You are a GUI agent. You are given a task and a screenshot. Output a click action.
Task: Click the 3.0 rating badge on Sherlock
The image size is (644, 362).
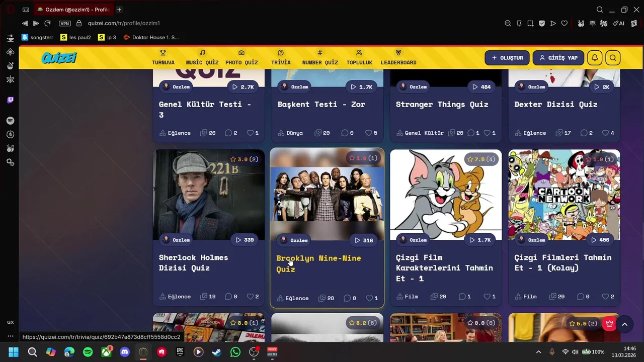[x=245, y=159]
